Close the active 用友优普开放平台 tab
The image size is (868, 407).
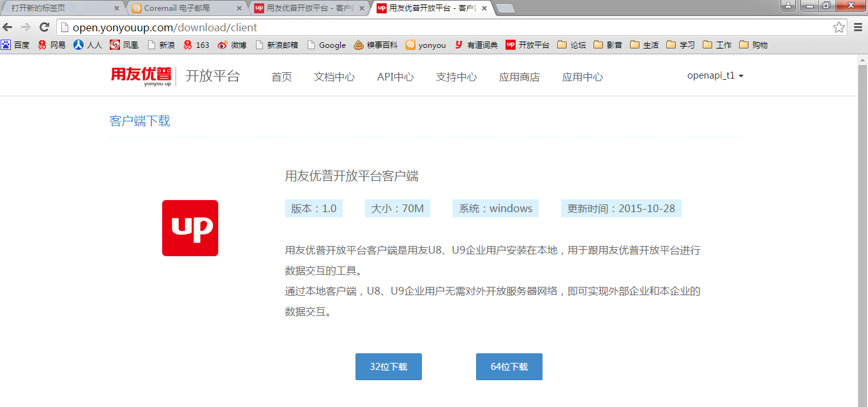click(x=484, y=8)
